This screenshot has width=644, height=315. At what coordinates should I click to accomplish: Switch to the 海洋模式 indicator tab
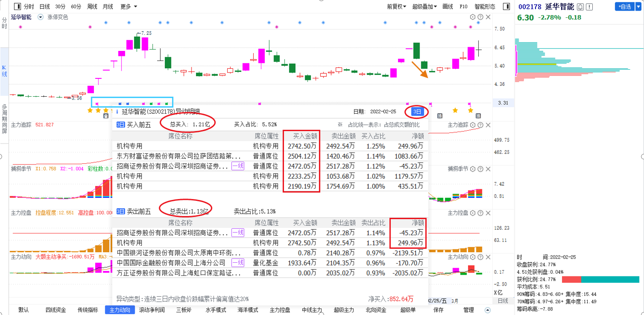pos(248,310)
